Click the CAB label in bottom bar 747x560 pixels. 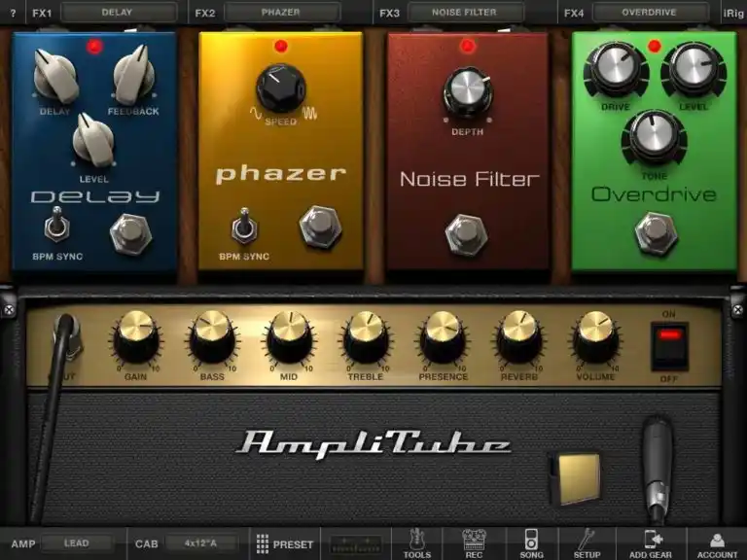(146, 543)
